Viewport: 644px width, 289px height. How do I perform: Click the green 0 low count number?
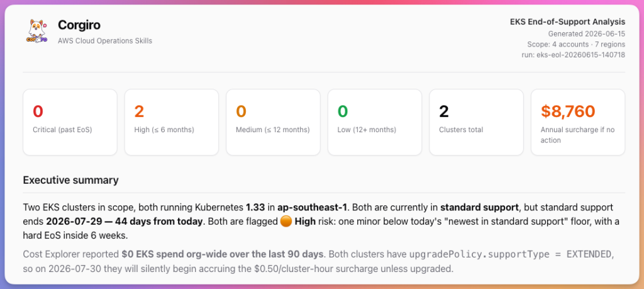pos(343,111)
